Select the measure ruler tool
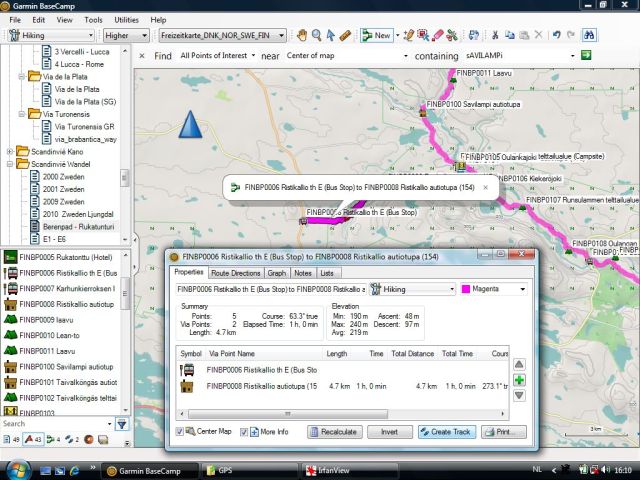The image size is (640, 480). pos(344,35)
